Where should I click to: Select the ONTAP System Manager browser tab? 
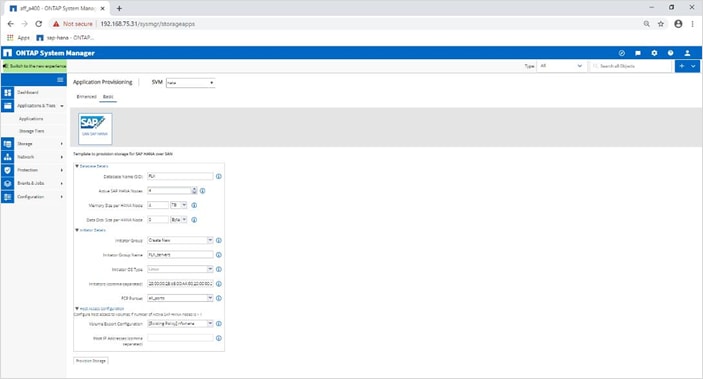57,8
